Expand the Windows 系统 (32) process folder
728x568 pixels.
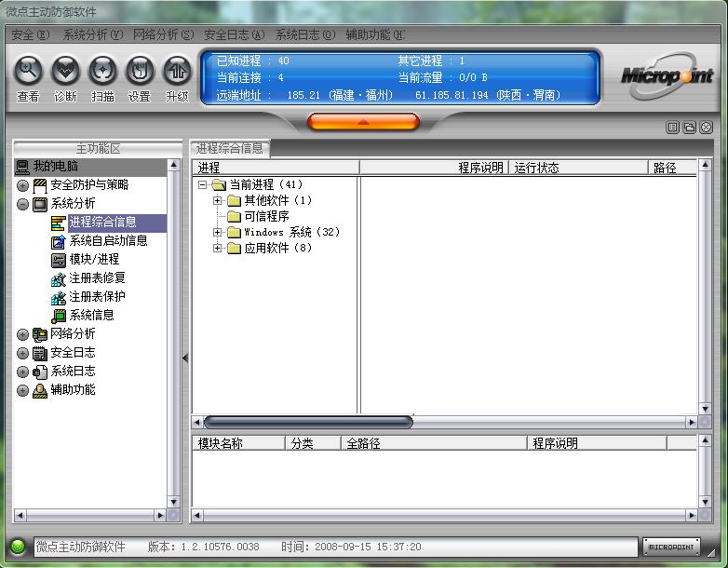[x=218, y=233]
